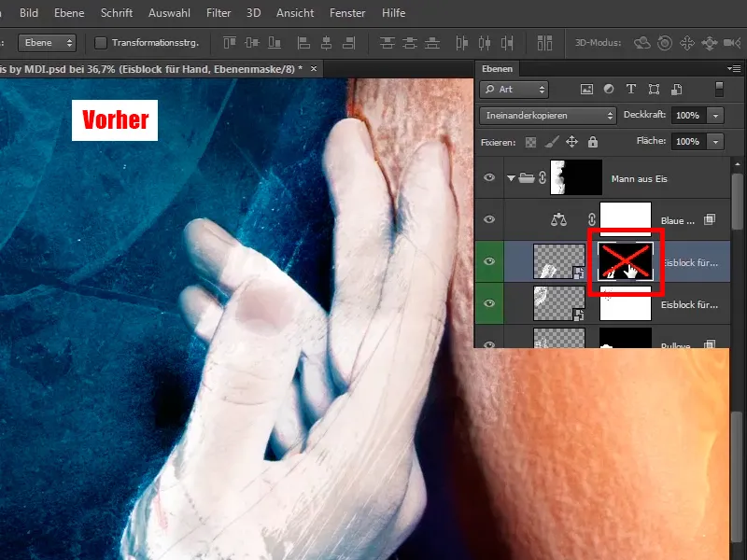Viewport: 747px width, 560px height.
Task: Filter layers by shape layers icon
Action: point(655,89)
